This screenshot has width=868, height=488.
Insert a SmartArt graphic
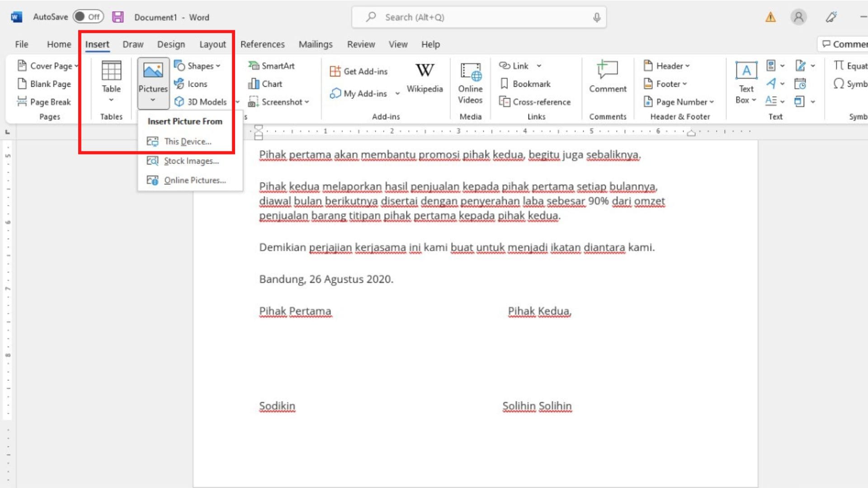point(271,66)
